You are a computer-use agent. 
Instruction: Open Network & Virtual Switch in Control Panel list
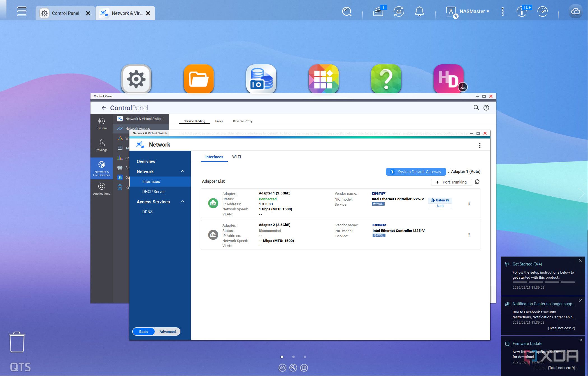141,119
